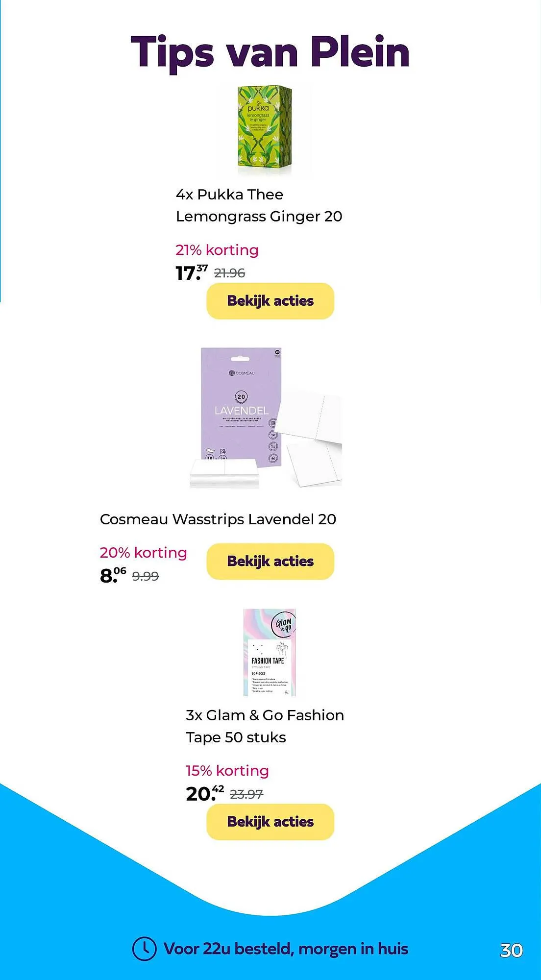Click the 15% korting label
Screen dimensions: 541x980
(227, 771)
